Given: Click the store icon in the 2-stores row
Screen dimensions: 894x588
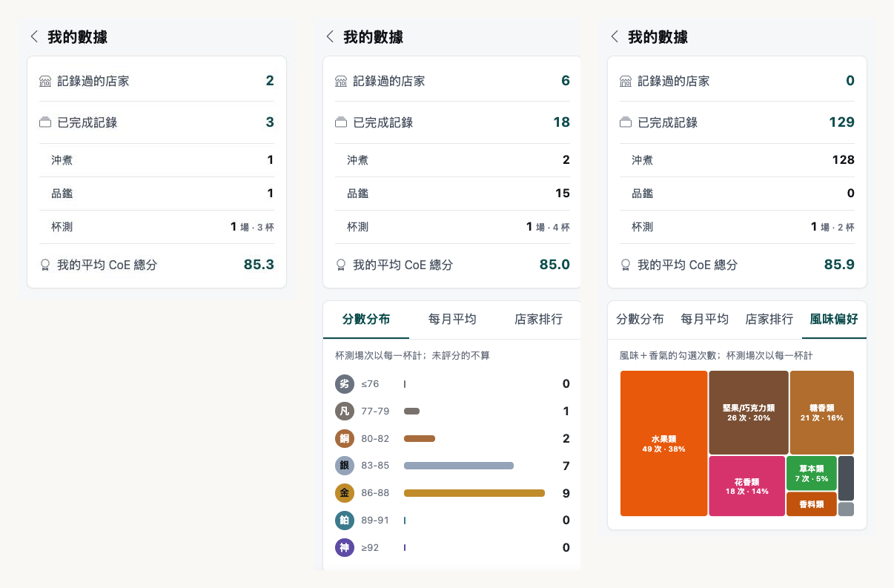Looking at the screenshot, I should pyautogui.click(x=45, y=82).
